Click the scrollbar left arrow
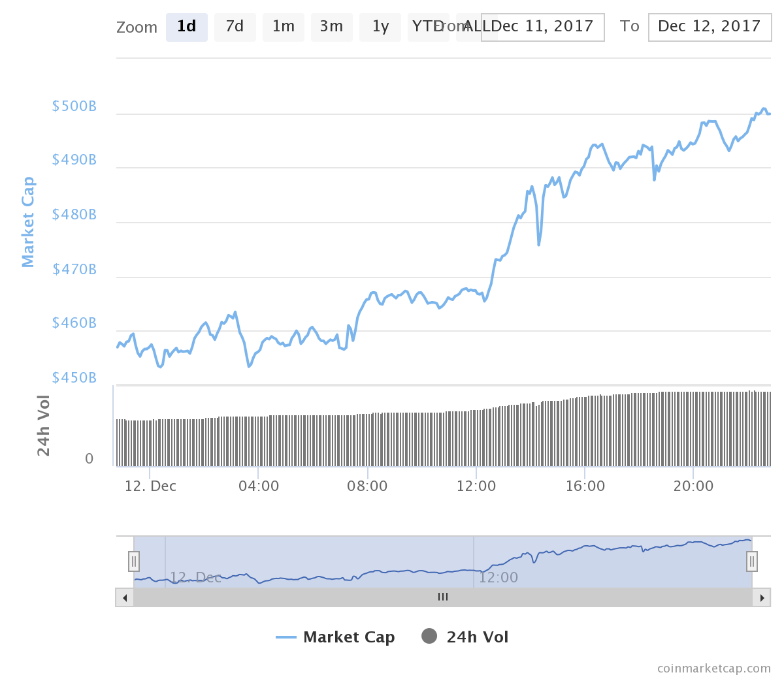 [125, 597]
